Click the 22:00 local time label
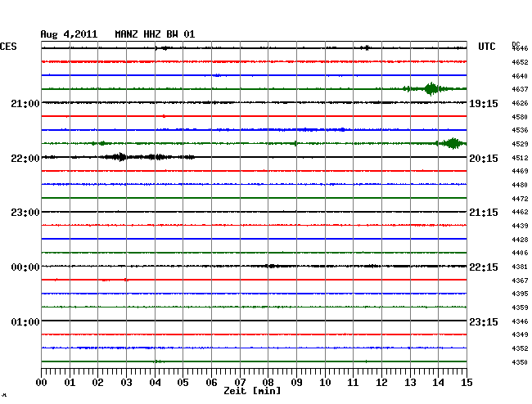532x404 pixels. coord(25,158)
